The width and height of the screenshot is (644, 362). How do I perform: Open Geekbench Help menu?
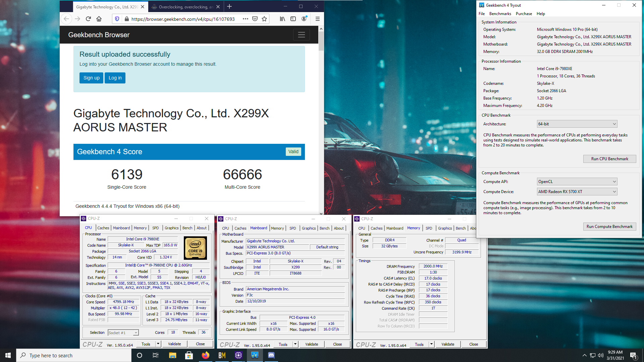coord(541,14)
